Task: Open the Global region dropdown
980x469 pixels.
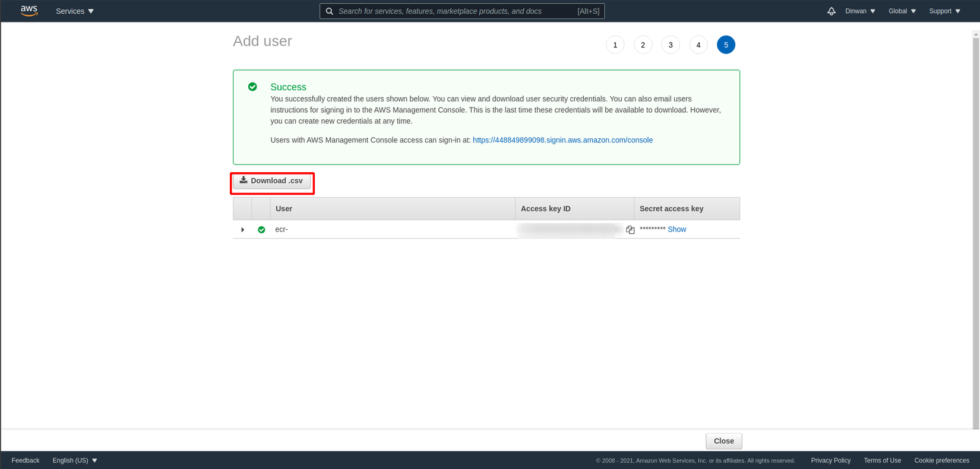Action: [902, 11]
